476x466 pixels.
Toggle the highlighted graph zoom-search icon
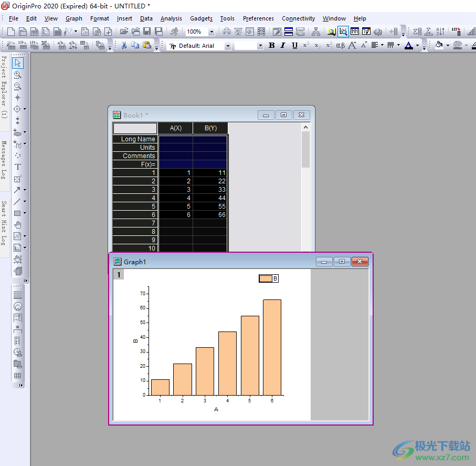click(x=343, y=32)
